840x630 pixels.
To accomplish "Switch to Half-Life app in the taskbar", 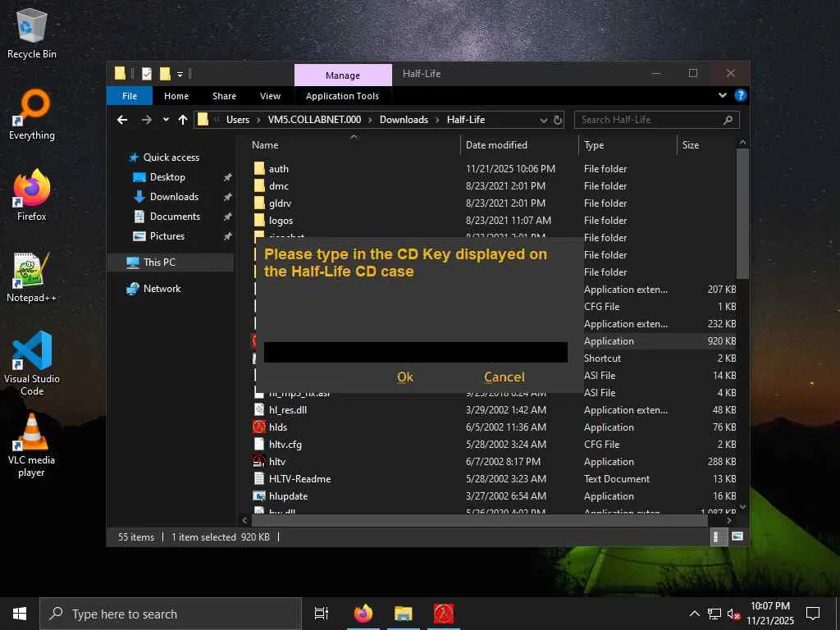I will pyautogui.click(x=444, y=614).
